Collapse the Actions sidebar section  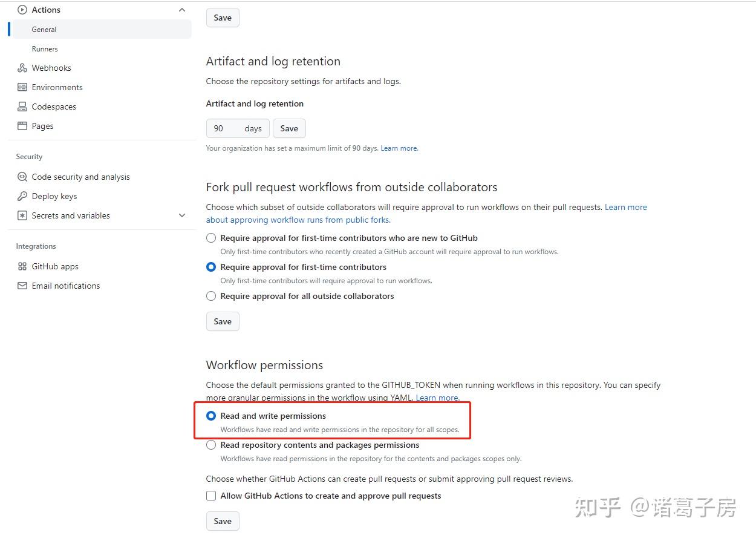point(182,10)
